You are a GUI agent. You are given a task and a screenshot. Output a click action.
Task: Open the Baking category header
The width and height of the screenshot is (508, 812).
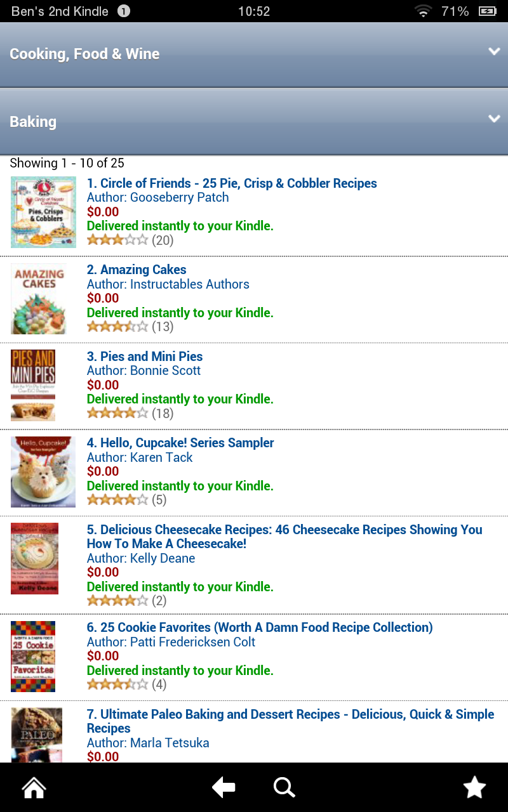point(33,122)
